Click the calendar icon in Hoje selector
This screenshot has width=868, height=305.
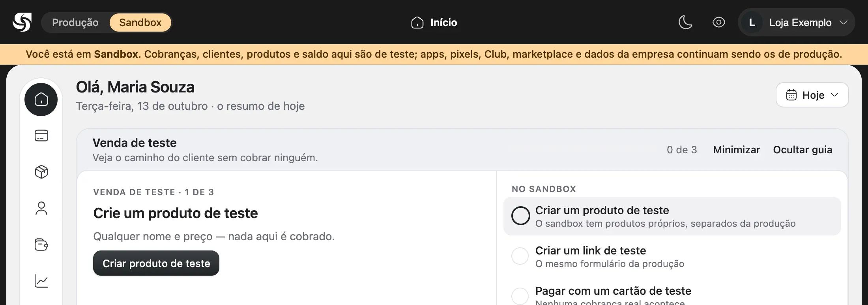pos(791,95)
